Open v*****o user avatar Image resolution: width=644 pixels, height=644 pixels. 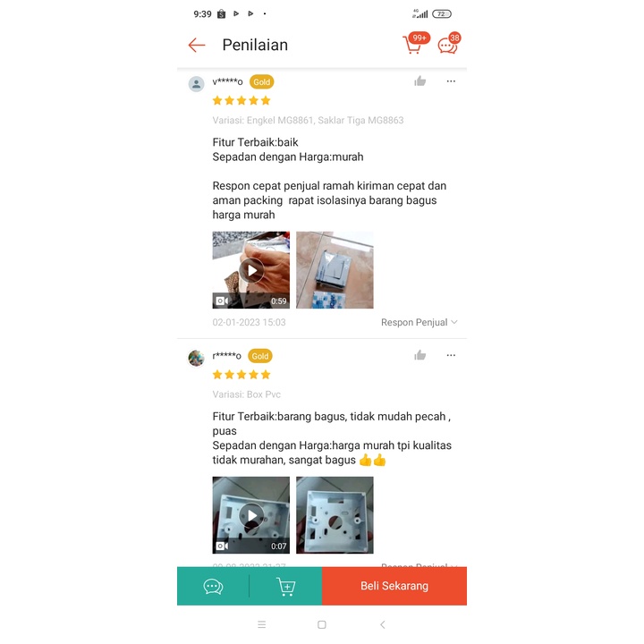click(x=196, y=84)
